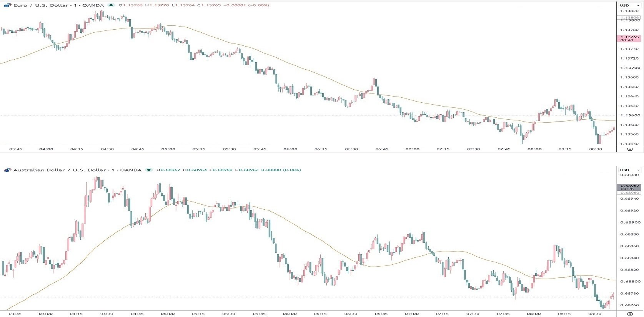
Task: Click the open value O0.68962 in the Australian Dollar legend
Action: coord(168,170)
